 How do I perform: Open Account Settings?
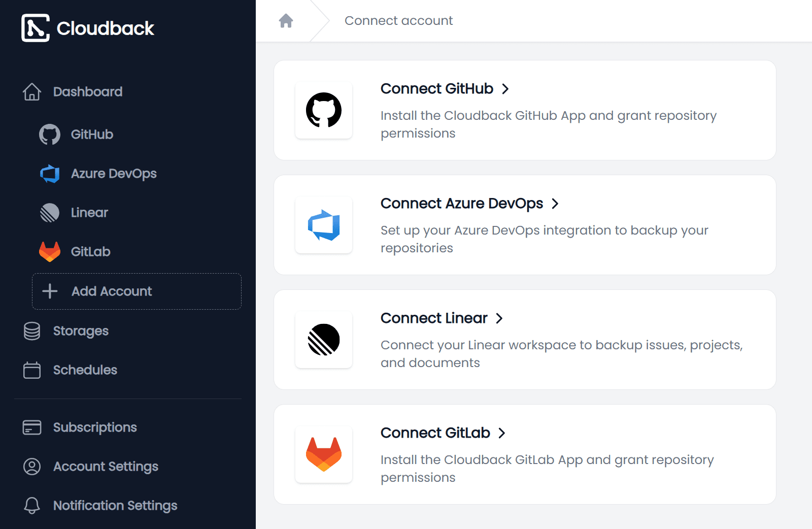[106, 467]
